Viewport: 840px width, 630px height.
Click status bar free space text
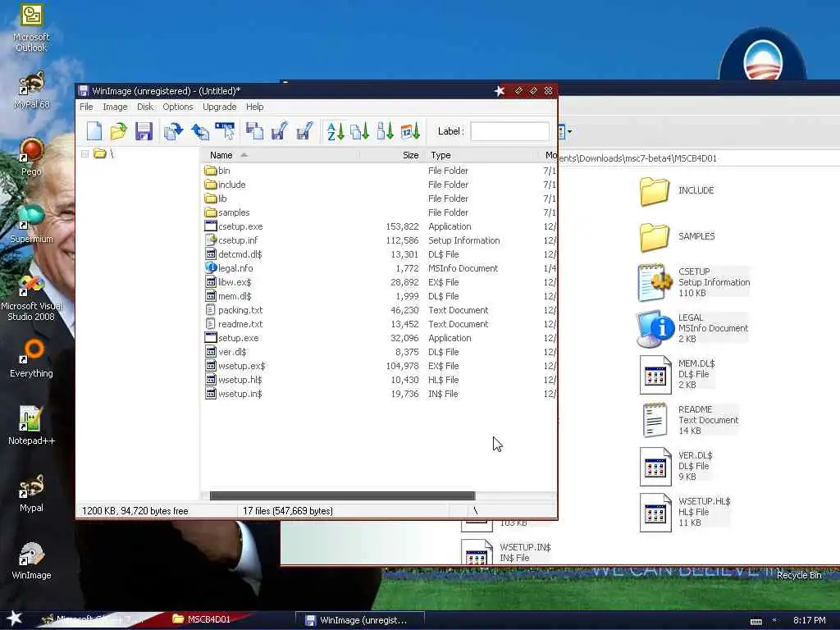[x=135, y=511]
